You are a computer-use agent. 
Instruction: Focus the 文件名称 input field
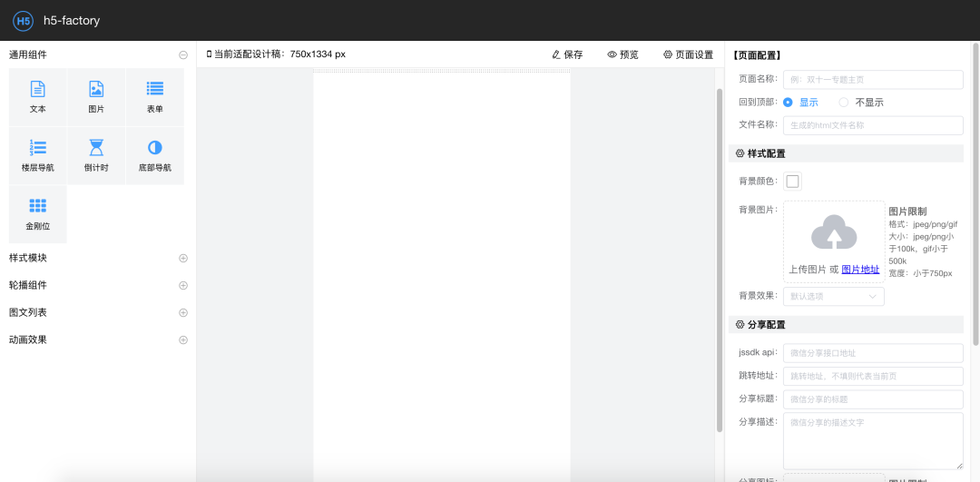point(873,125)
